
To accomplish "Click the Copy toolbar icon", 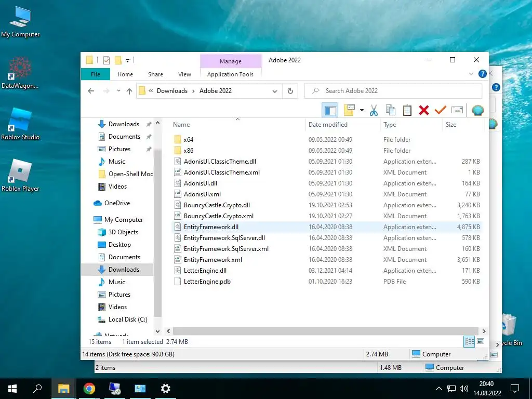I will [391, 110].
